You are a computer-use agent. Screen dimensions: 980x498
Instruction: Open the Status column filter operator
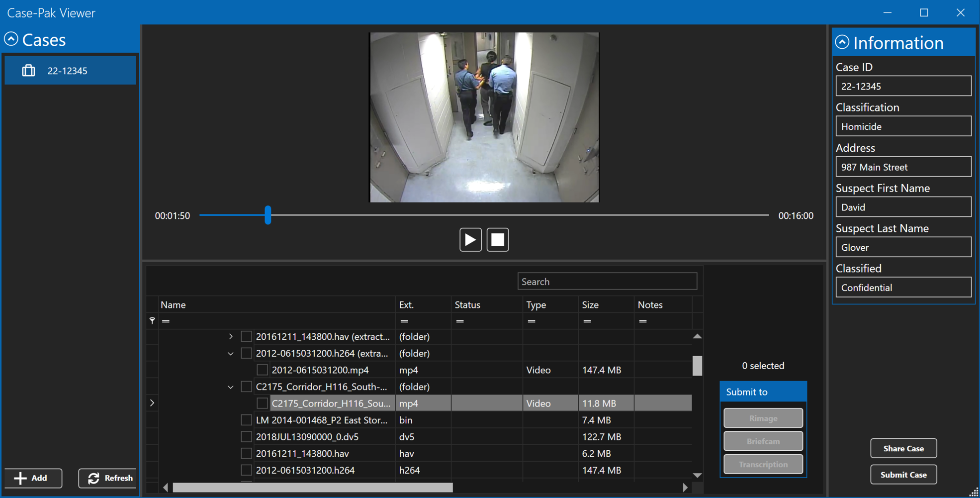click(x=460, y=321)
